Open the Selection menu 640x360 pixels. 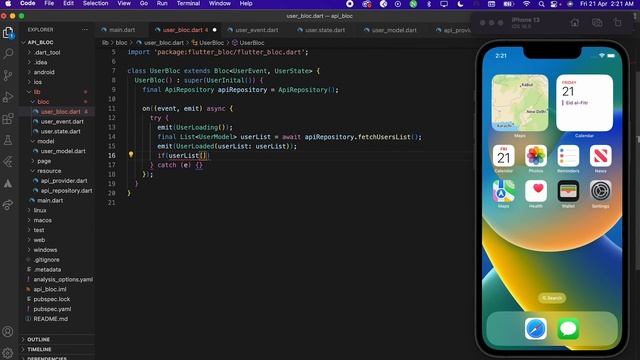[x=96, y=3]
